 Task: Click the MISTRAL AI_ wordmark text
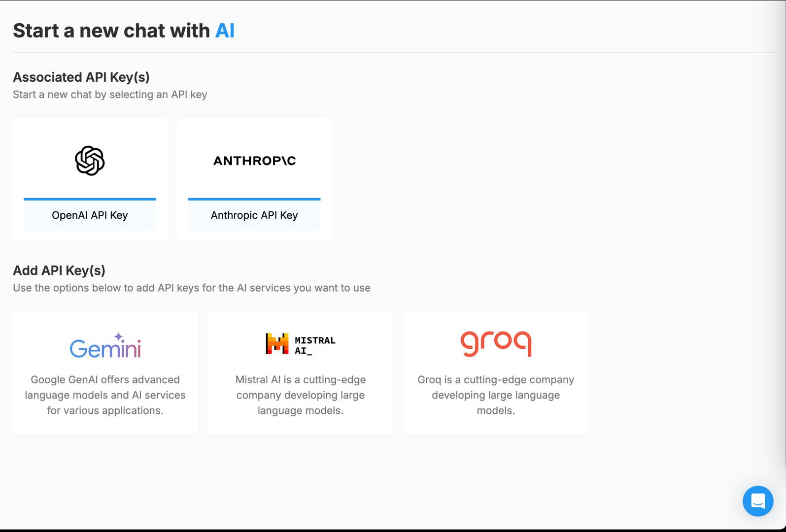(x=314, y=345)
